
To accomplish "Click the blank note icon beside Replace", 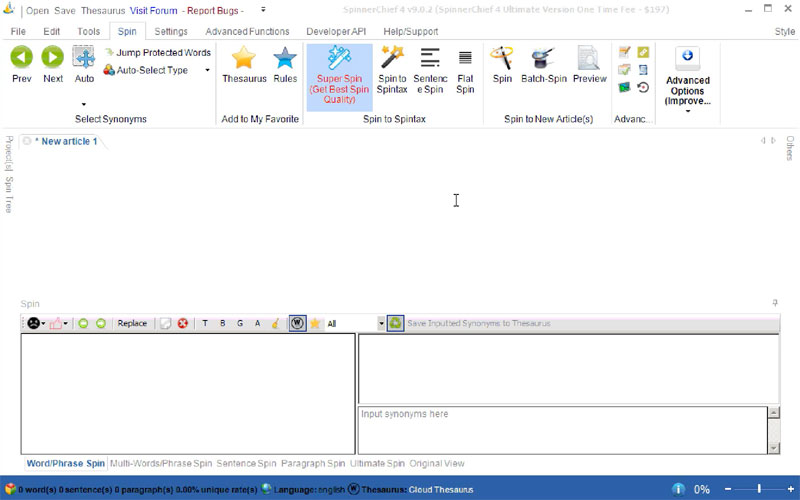I will coord(165,323).
